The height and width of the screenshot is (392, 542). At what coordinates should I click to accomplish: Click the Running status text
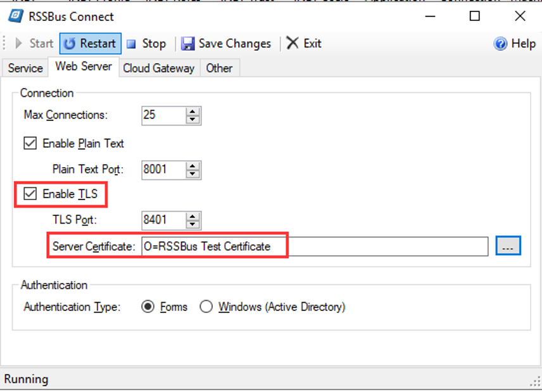[26, 379]
